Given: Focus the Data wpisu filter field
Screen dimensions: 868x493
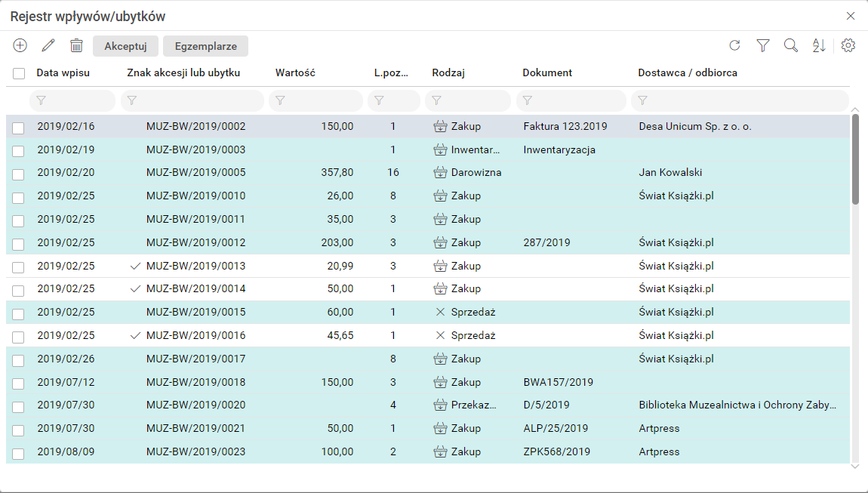Looking at the screenshot, I should (x=72, y=100).
